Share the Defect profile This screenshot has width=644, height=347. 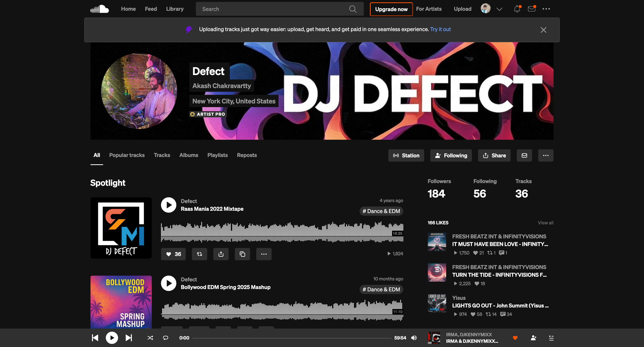(494, 155)
